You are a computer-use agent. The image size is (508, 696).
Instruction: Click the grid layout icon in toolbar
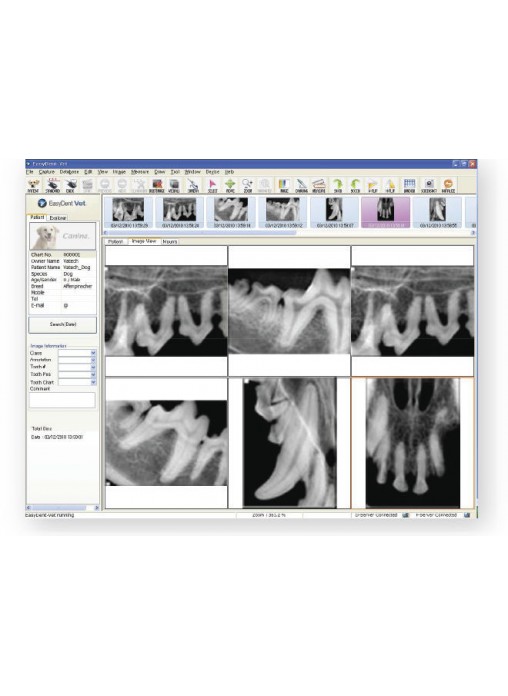coord(409,185)
